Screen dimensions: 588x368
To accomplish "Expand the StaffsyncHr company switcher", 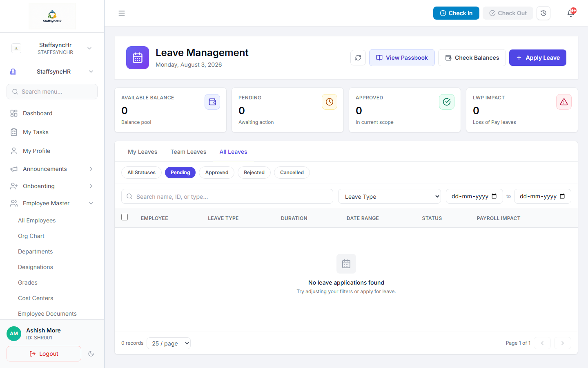I will tap(89, 48).
